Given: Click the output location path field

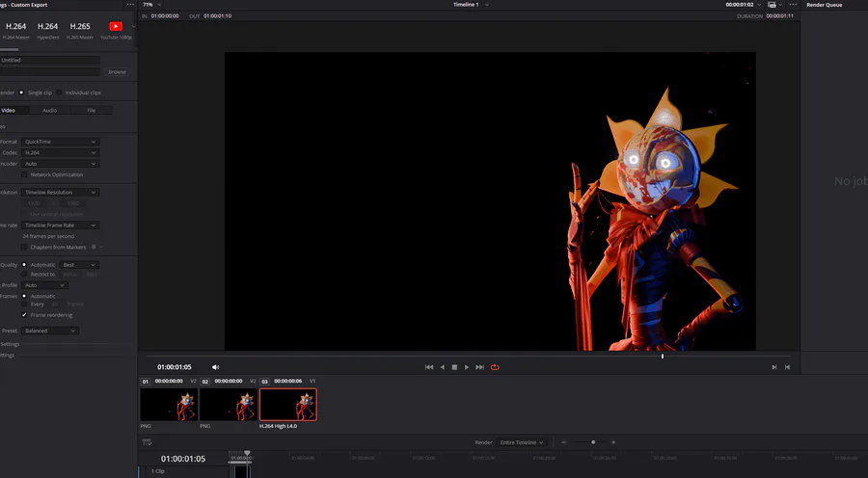Looking at the screenshot, I should click(x=50, y=72).
